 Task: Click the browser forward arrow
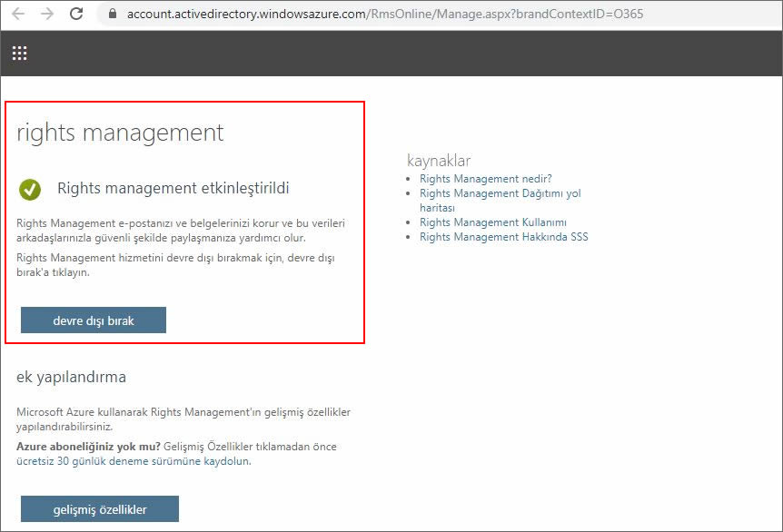[x=47, y=14]
